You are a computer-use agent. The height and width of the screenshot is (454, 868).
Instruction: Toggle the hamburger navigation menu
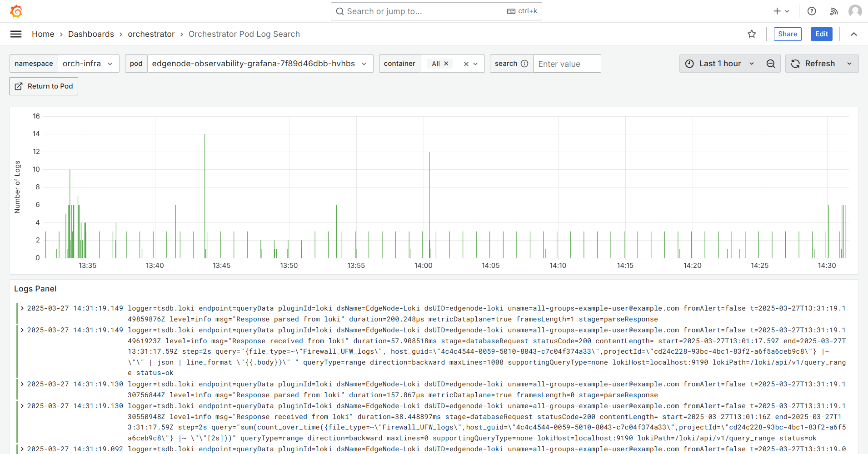click(16, 34)
